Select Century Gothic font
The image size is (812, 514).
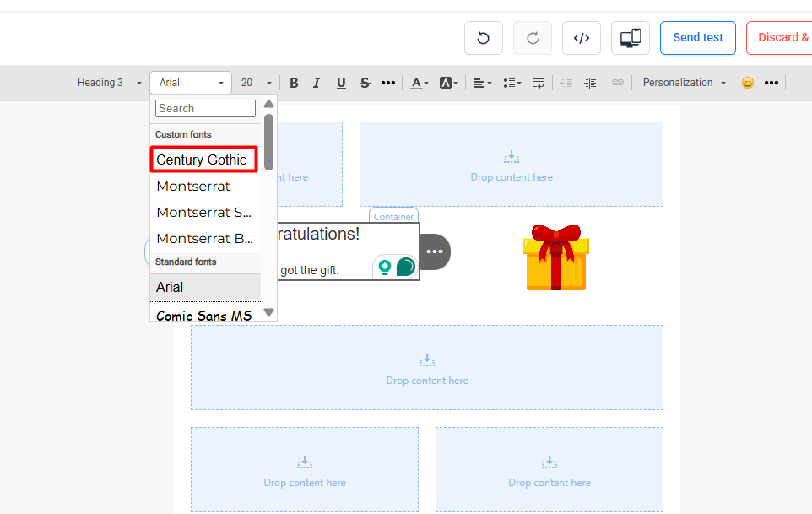(203, 160)
